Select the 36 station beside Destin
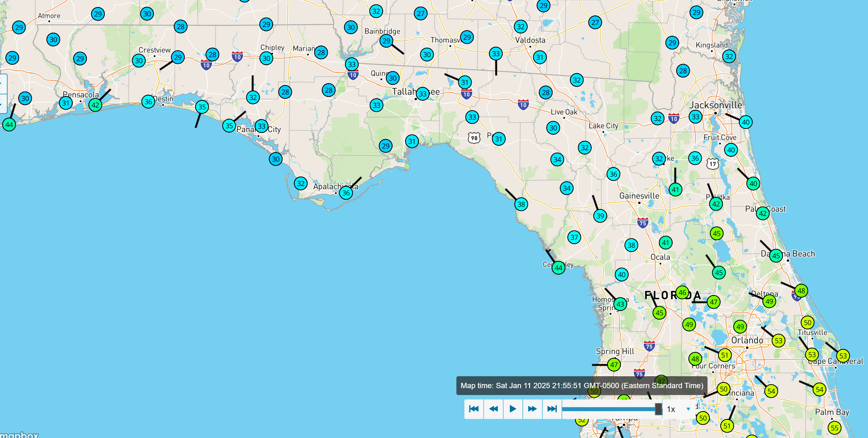The width and height of the screenshot is (868, 438). coord(148,101)
